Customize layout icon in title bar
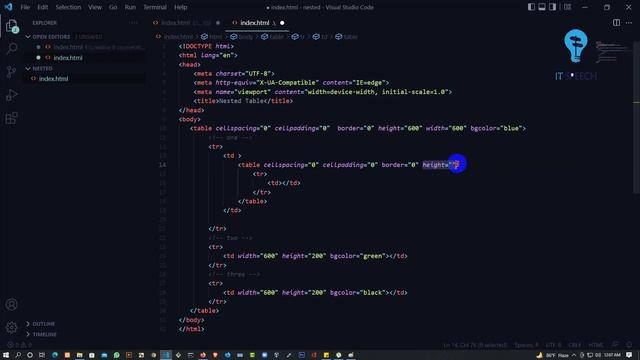Screen dimensions: 640x360 coord(567,7)
